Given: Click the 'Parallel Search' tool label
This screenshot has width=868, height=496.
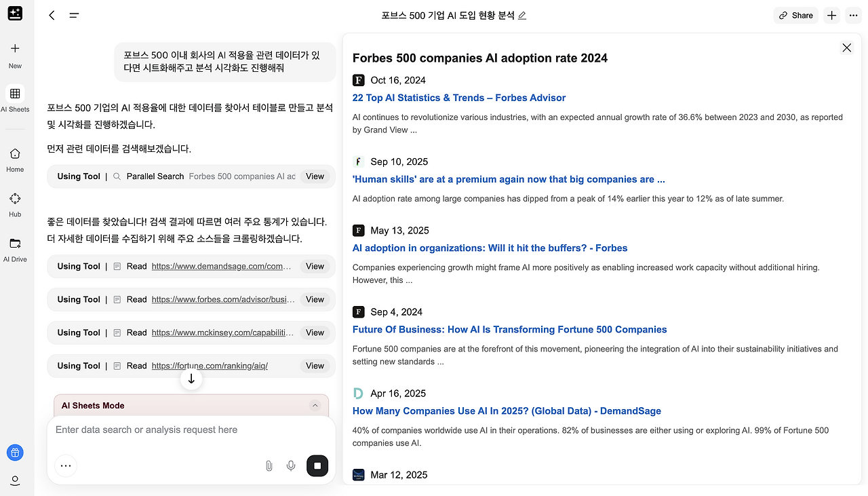Looking at the screenshot, I should coord(155,176).
